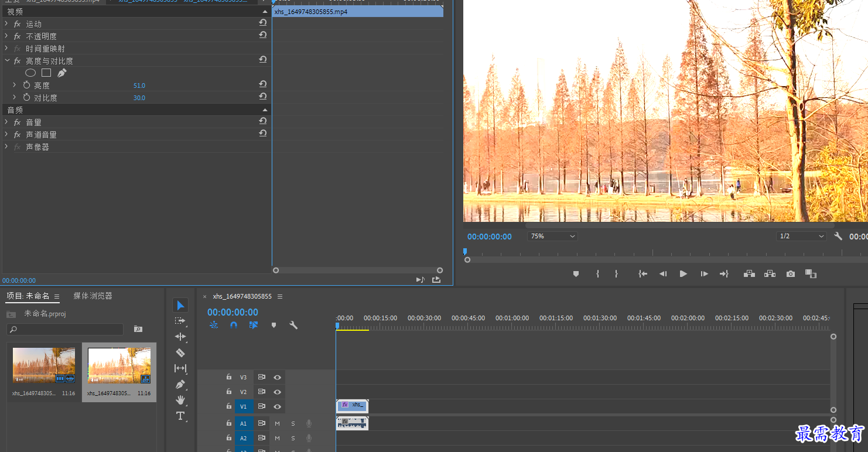Mute the A1 audio track

tap(278, 423)
